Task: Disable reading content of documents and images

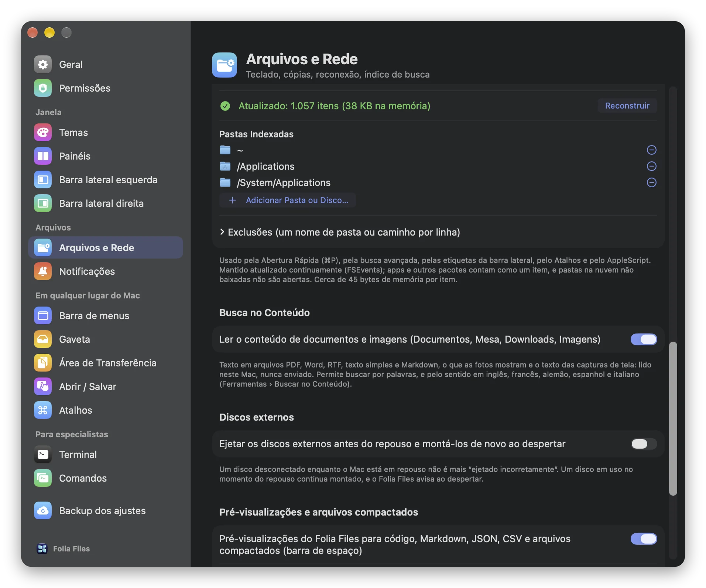Action: click(644, 339)
